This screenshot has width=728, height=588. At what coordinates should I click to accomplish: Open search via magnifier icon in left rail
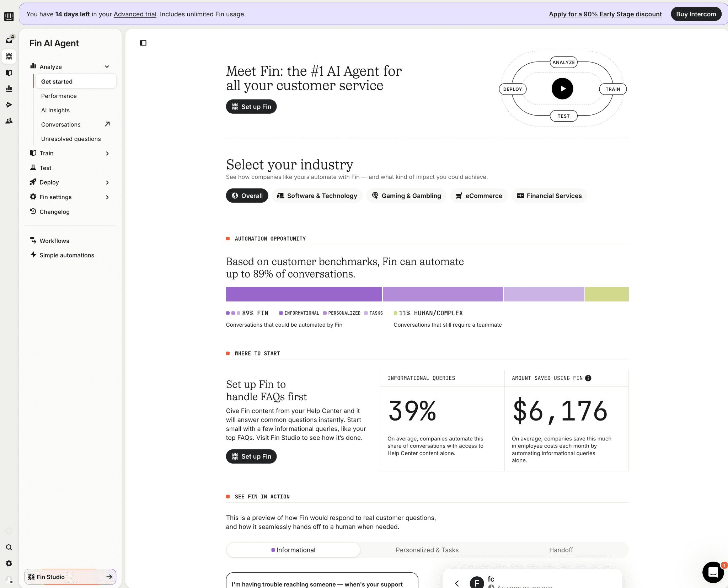point(9,547)
